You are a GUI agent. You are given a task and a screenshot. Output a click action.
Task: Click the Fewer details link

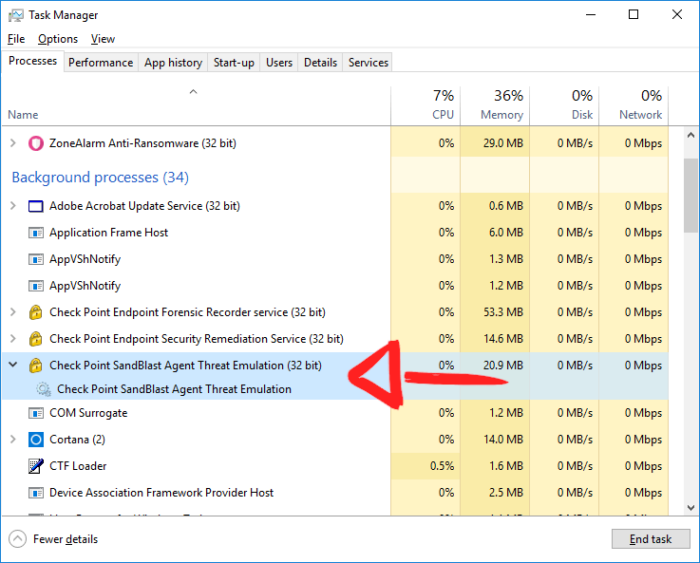[x=65, y=539]
